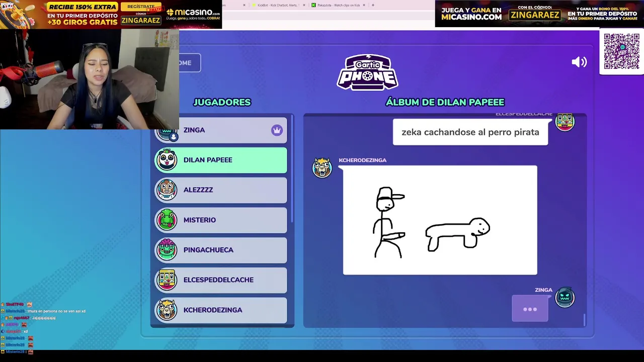This screenshot has width=644, height=362.
Task: Close the Pakazdota Kick clips tab
Action: [x=364, y=5]
